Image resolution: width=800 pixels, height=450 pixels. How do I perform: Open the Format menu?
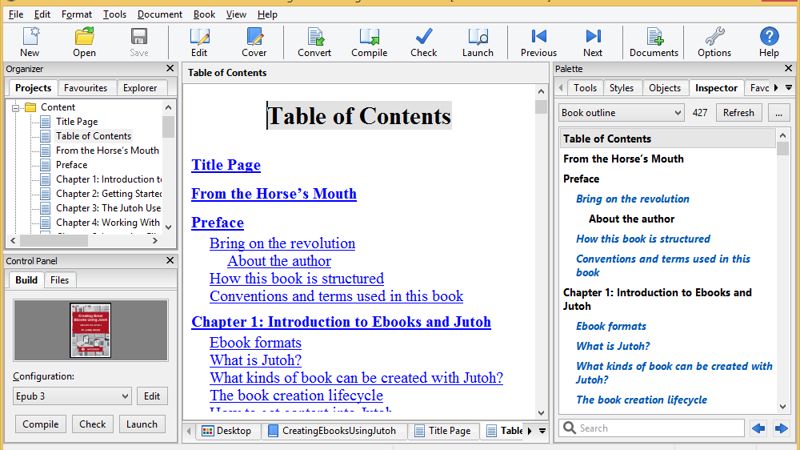(x=77, y=14)
